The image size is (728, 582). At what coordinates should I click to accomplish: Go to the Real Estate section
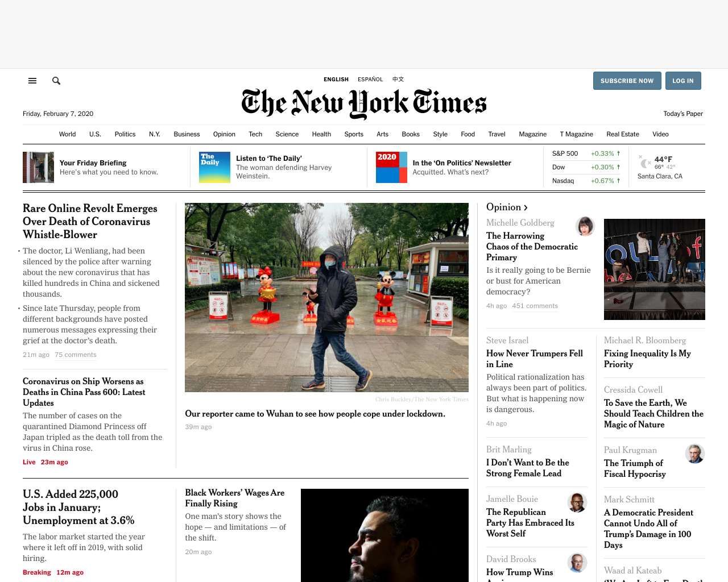pos(623,134)
